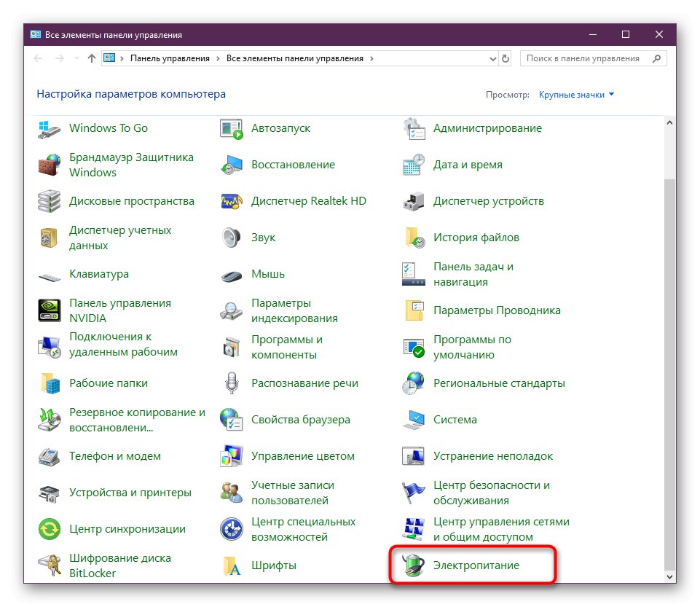Image resolution: width=700 pixels, height=607 pixels.
Task: Click the Региональные стандарты icon
Action: pos(414,383)
